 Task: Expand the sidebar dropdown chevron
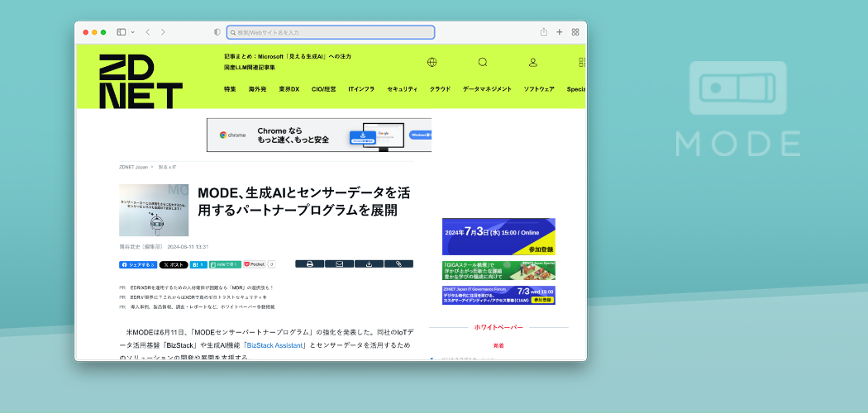tap(132, 32)
